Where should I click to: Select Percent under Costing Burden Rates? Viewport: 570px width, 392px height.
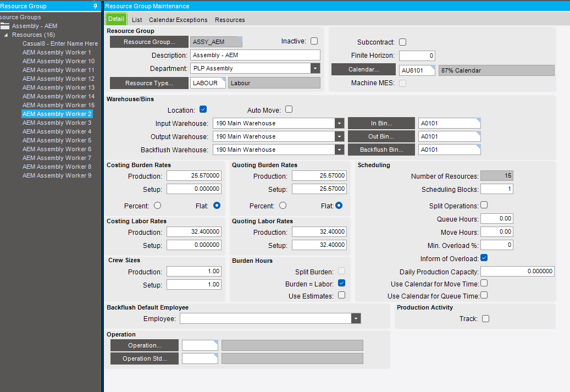coord(157,206)
